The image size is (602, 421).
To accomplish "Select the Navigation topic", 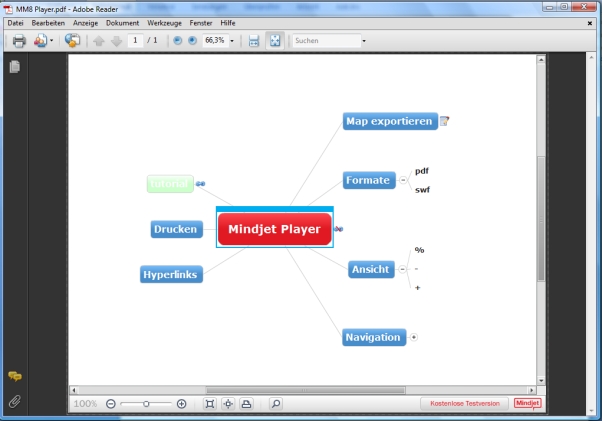I will [374, 337].
